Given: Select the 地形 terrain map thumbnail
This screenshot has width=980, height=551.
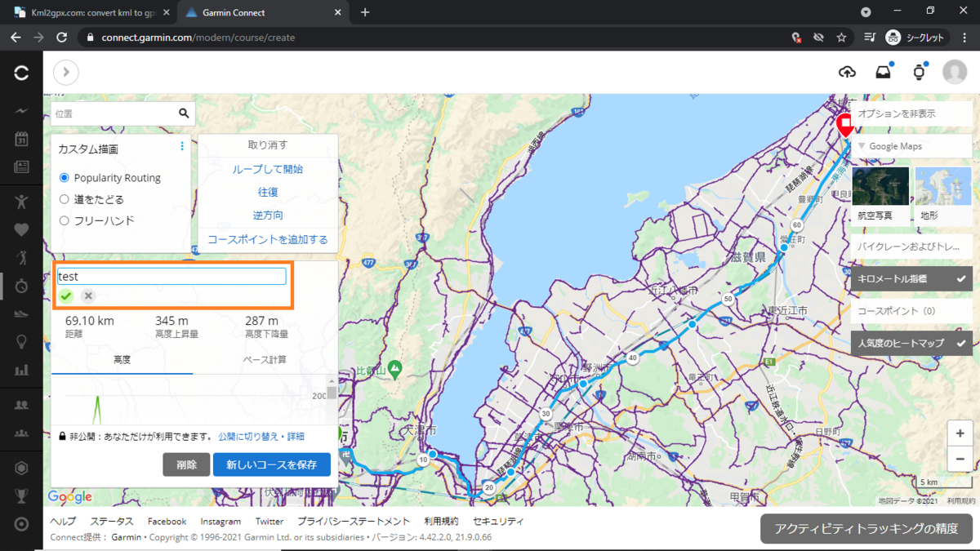Looking at the screenshot, I should [x=943, y=195].
